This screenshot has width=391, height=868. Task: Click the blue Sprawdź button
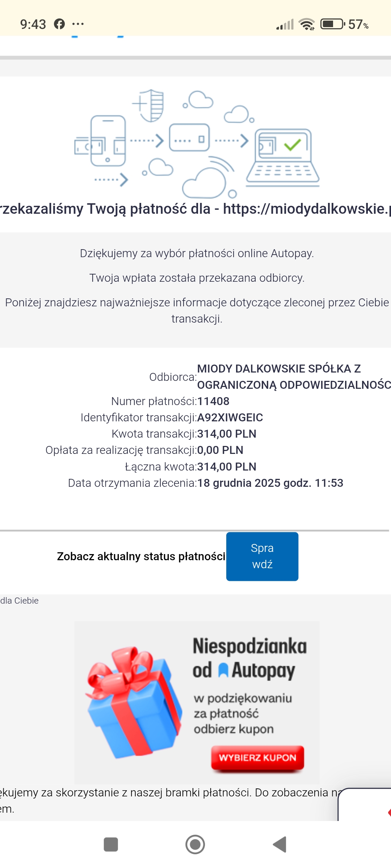262,556
